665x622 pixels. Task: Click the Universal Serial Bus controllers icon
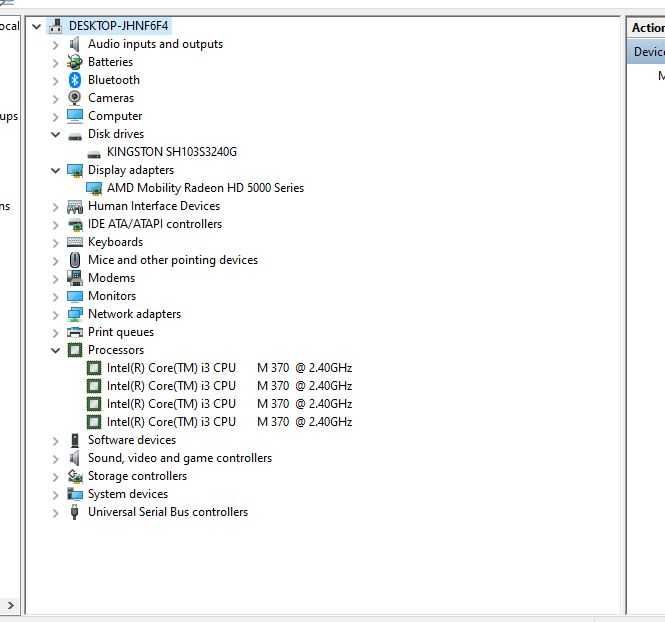[x=75, y=512]
